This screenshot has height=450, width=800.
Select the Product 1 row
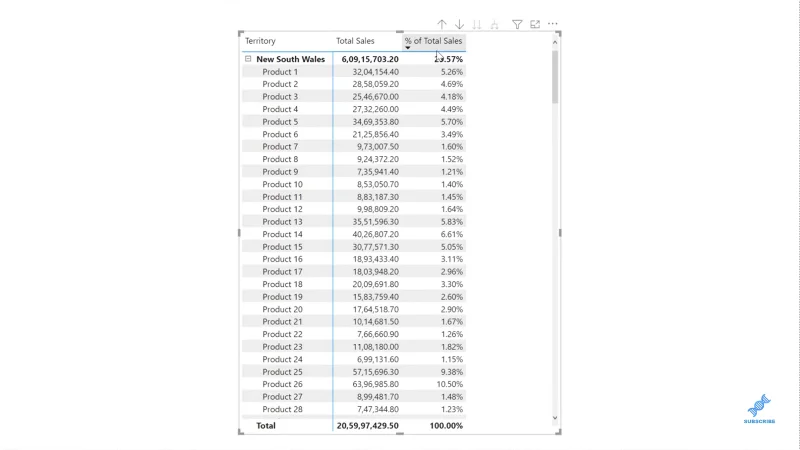click(x=354, y=72)
